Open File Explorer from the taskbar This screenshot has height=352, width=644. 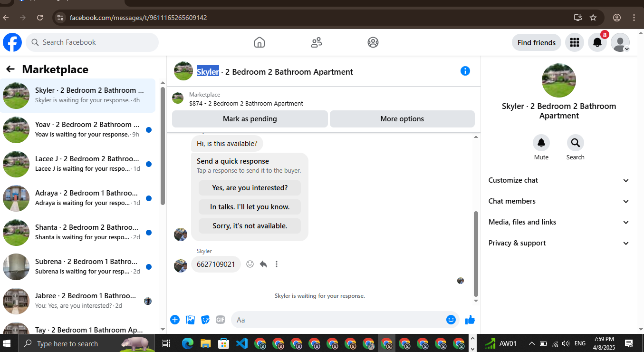[206, 343]
